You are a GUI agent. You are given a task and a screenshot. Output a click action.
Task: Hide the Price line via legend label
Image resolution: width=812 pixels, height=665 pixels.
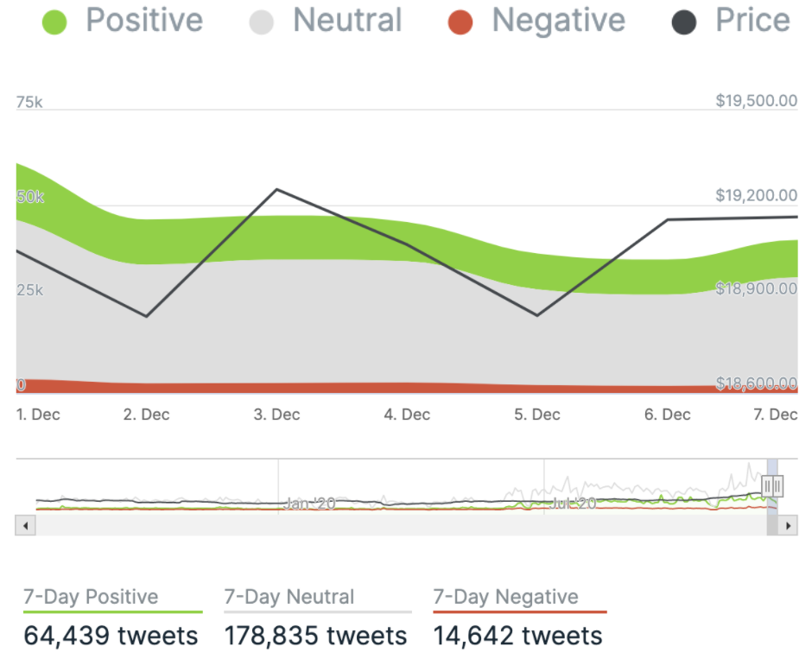point(752,20)
